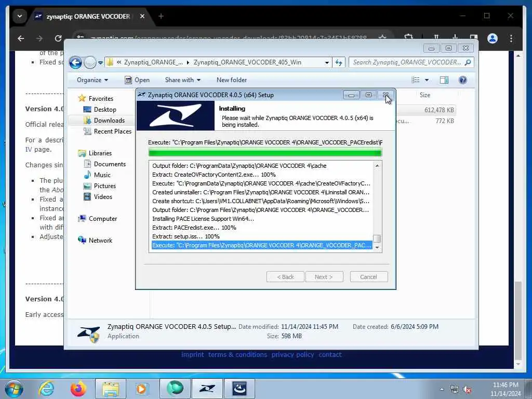532x399 pixels.
Task: Launch Internet Explorer from the taskbar
Action: pyautogui.click(x=46, y=389)
